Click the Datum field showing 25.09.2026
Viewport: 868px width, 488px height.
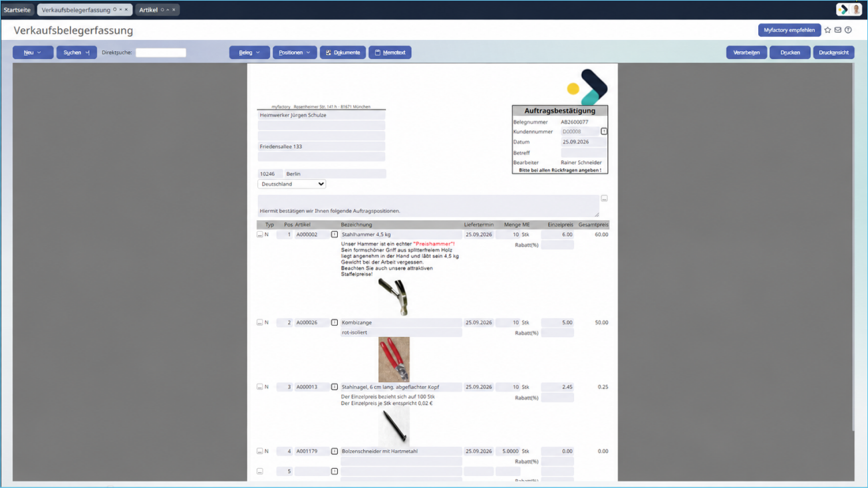[583, 142]
